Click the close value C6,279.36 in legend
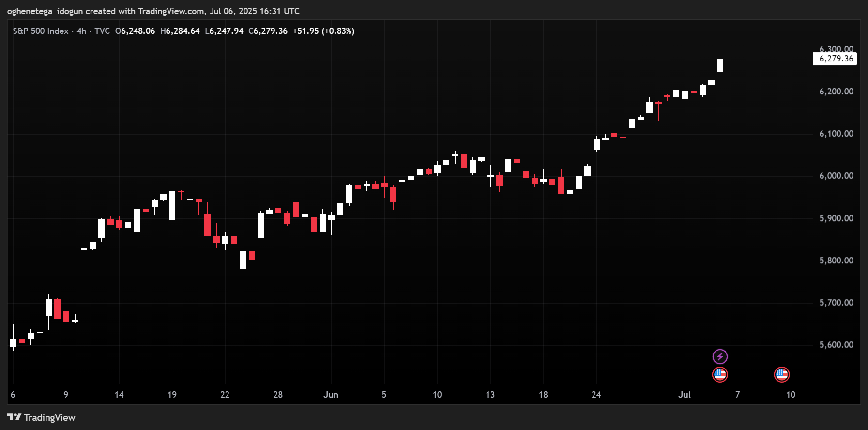868x430 pixels. point(268,31)
